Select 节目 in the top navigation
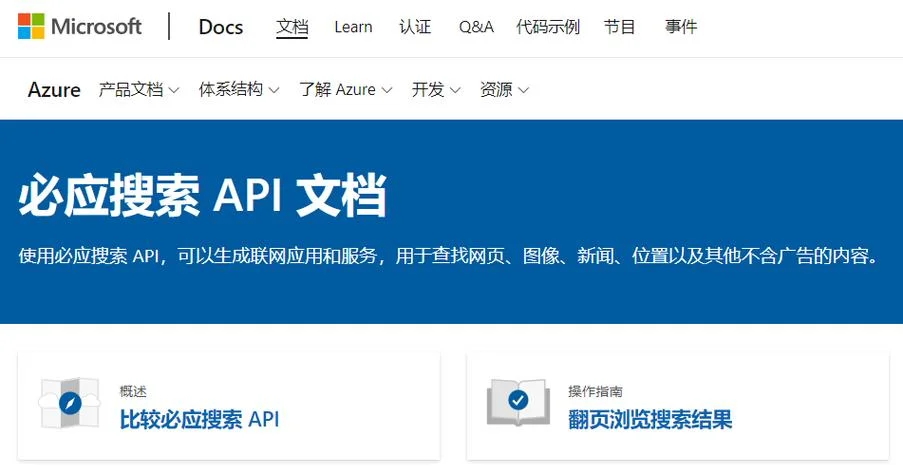The height and width of the screenshot is (474, 903). [x=619, y=26]
